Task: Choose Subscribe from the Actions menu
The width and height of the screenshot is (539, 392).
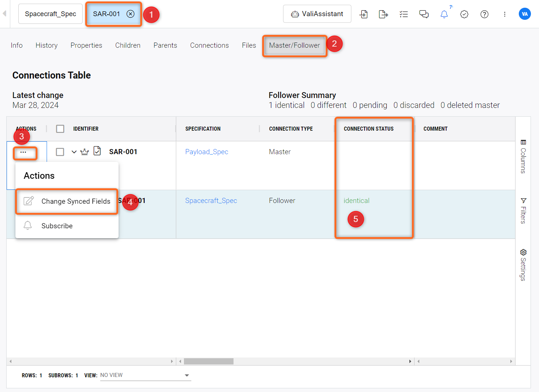Action: click(x=67, y=226)
